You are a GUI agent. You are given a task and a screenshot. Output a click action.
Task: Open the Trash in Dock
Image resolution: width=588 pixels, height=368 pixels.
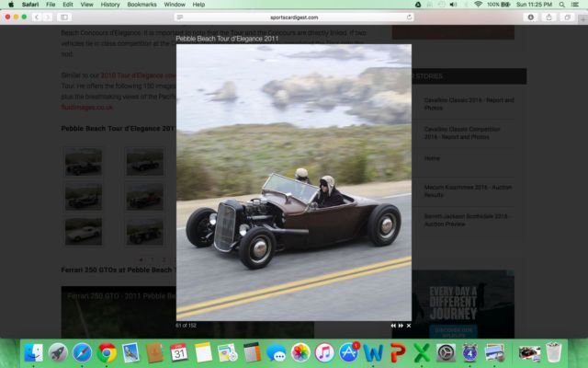[553, 353]
